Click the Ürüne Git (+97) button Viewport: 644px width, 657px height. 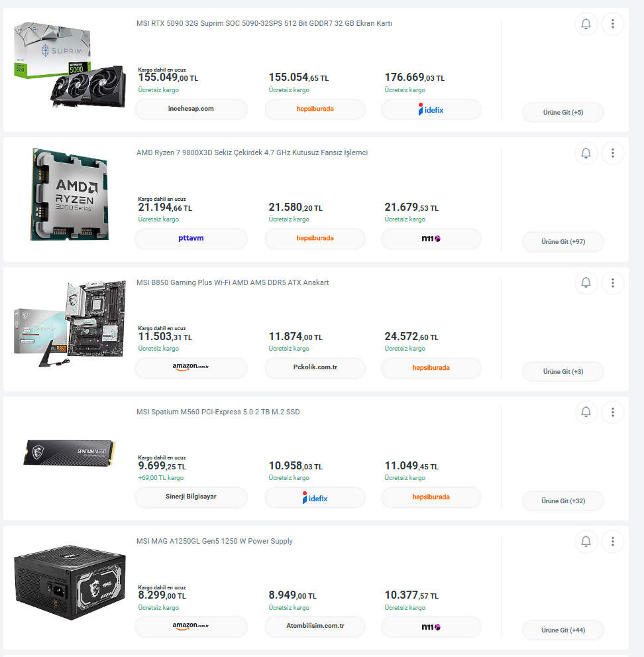pos(563,242)
